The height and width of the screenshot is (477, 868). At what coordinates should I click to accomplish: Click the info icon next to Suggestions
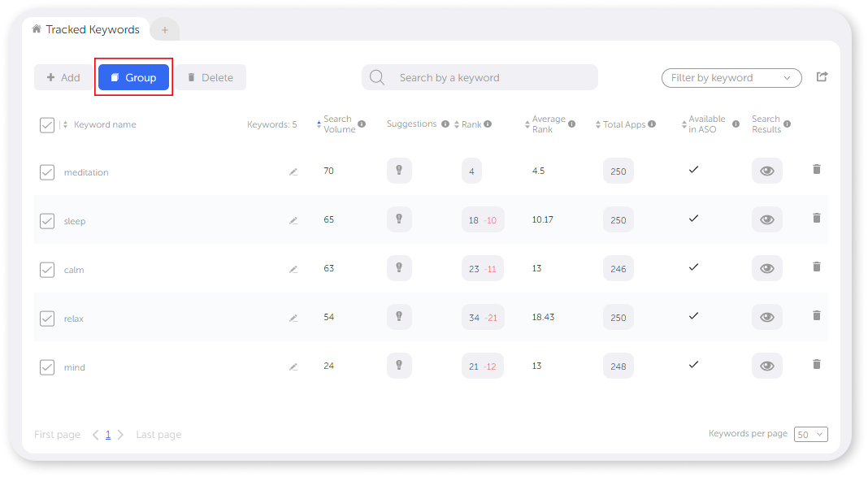coord(445,124)
